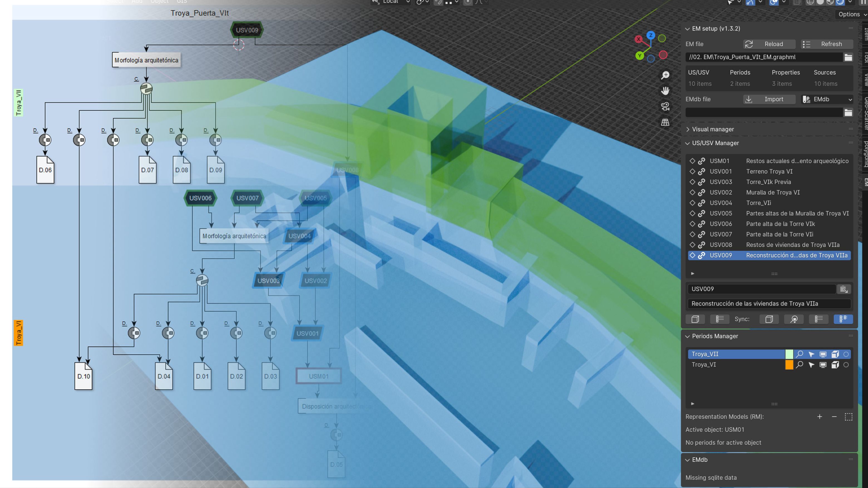The width and height of the screenshot is (868, 488).
Task: Toggle perspective/orthographic grid icon
Action: click(665, 122)
